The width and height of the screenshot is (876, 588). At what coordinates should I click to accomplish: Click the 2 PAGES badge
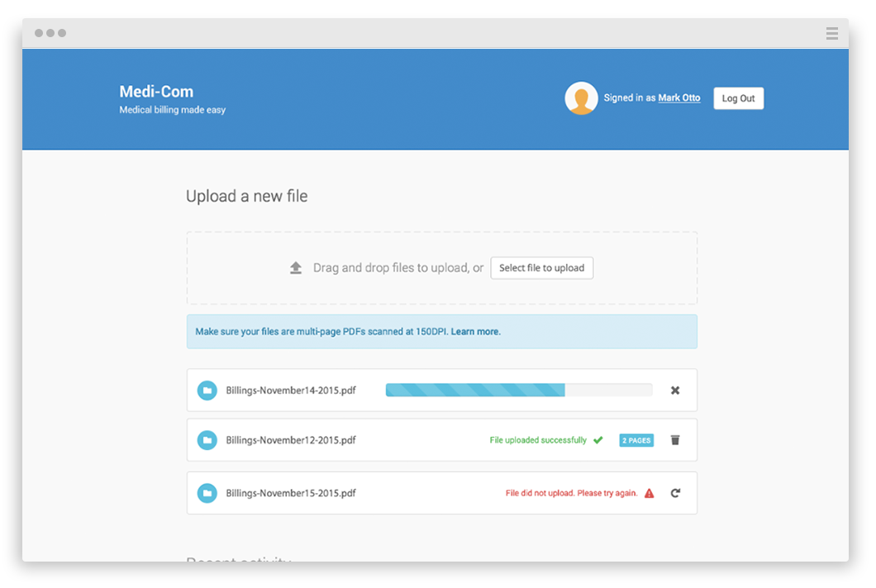pyautogui.click(x=636, y=439)
